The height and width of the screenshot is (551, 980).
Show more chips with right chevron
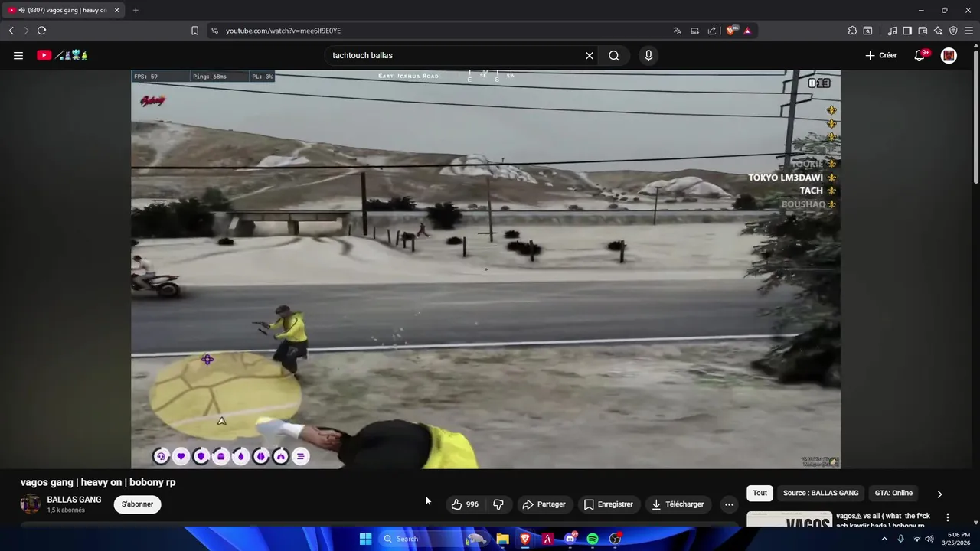(939, 494)
